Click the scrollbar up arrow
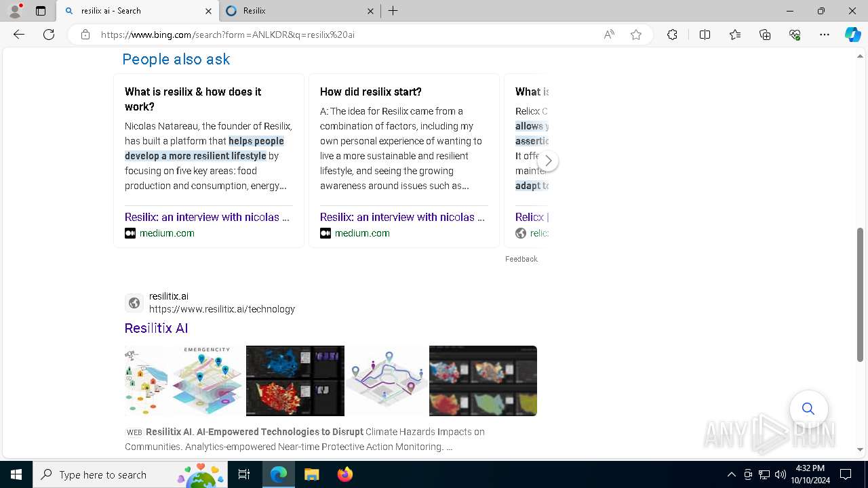This screenshot has height=488, width=868. pos(861,56)
